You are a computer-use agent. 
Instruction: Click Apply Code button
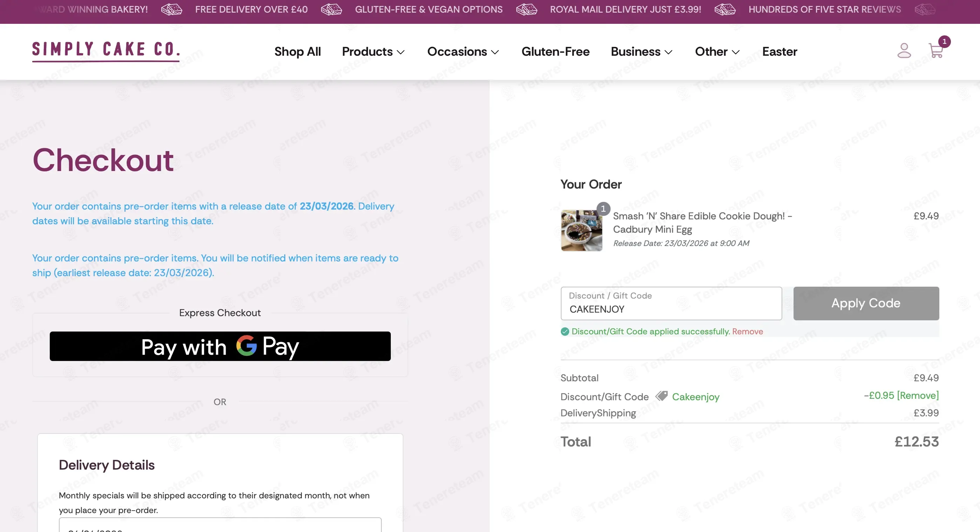pyautogui.click(x=866, y=303)
